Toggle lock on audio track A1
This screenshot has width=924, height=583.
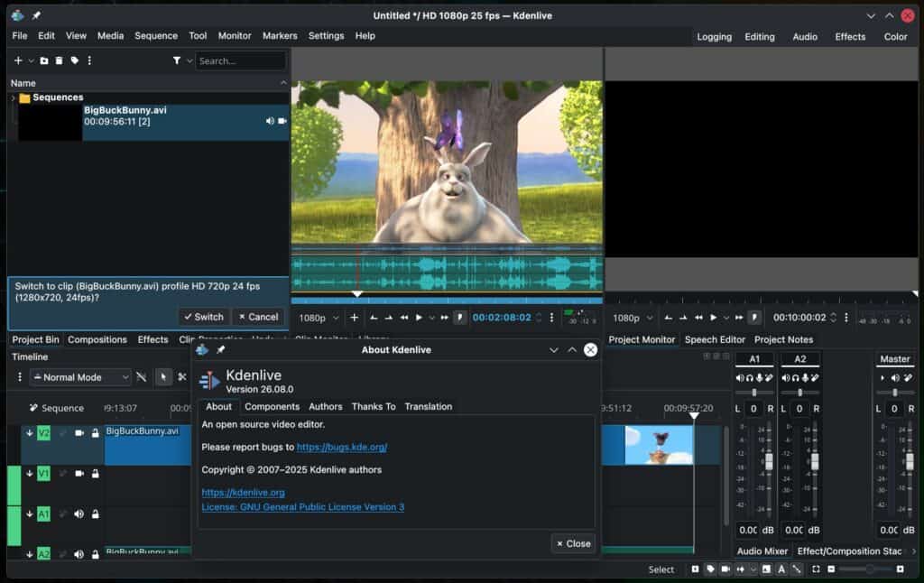[x=96, y=514]
